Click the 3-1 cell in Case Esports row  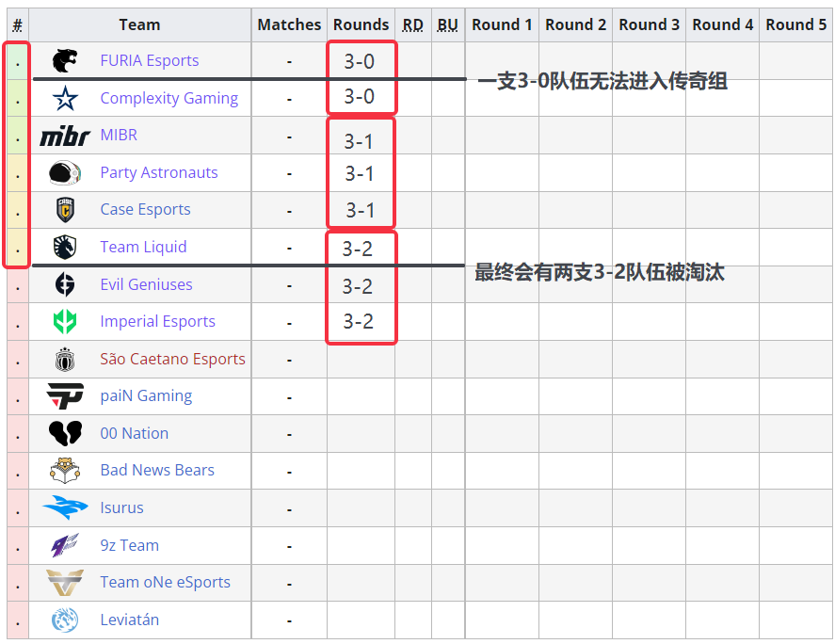361,211
